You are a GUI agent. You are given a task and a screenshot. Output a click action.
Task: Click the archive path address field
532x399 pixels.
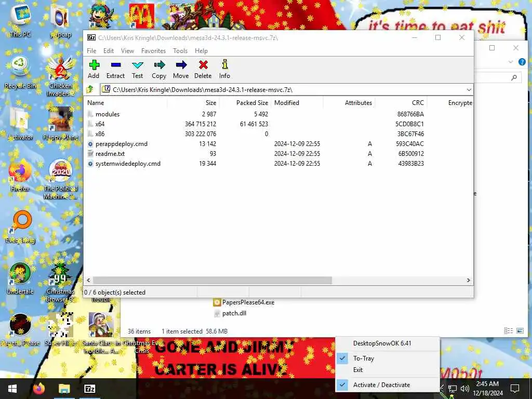point(283,89)
